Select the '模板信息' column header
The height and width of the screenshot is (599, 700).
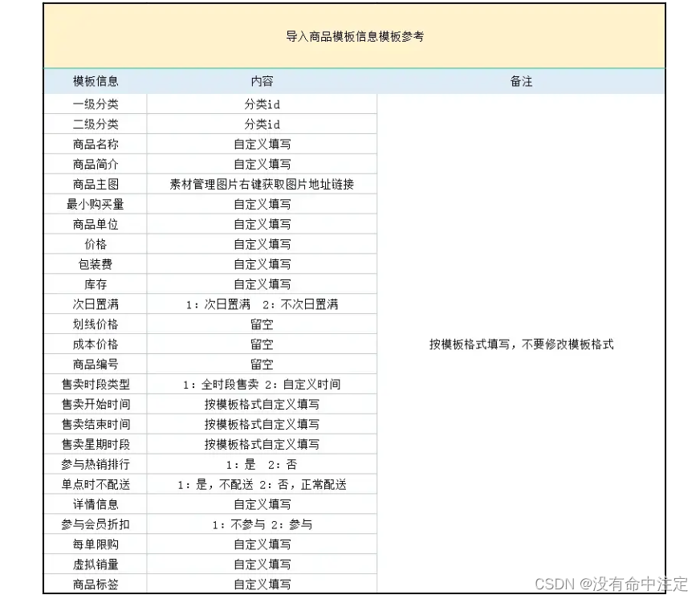coord(96,81)
